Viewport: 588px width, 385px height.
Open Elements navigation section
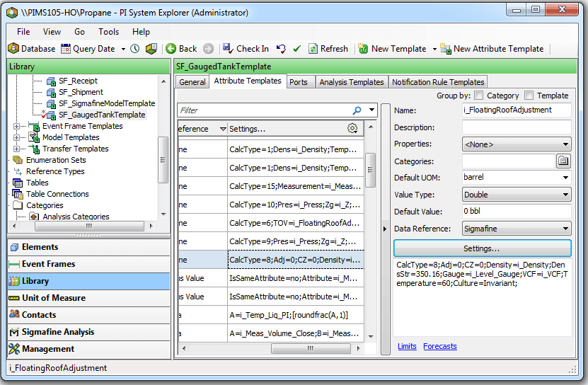(x=89, y=247)
